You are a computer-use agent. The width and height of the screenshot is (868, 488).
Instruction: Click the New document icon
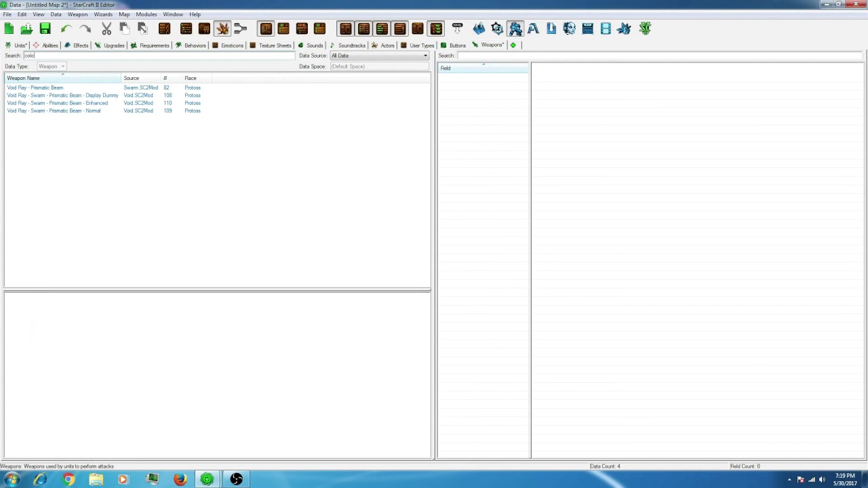pyautogui.click(x=9, y=28)
